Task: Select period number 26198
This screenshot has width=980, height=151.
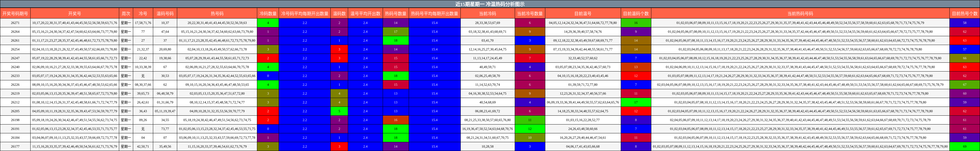Action: click(15, 120)
